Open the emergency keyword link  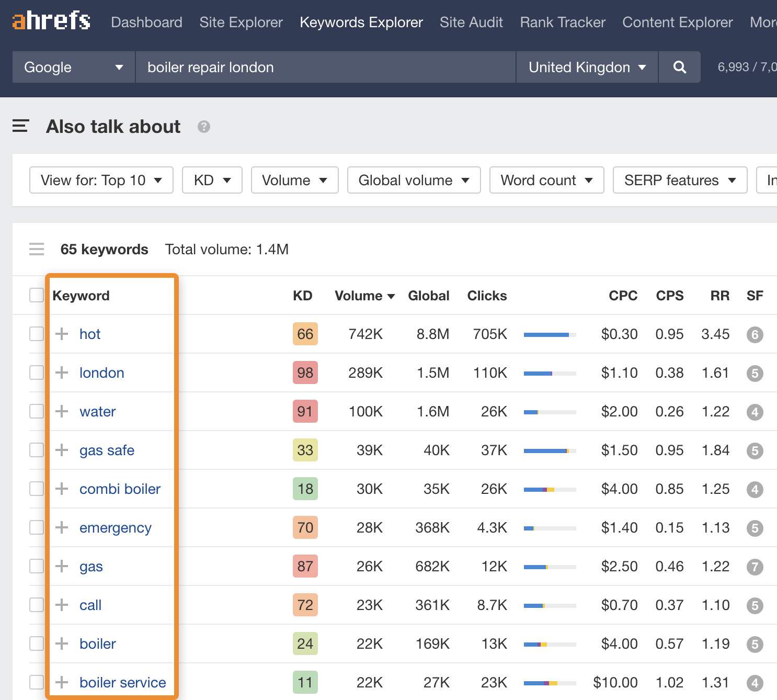[115, 527]
